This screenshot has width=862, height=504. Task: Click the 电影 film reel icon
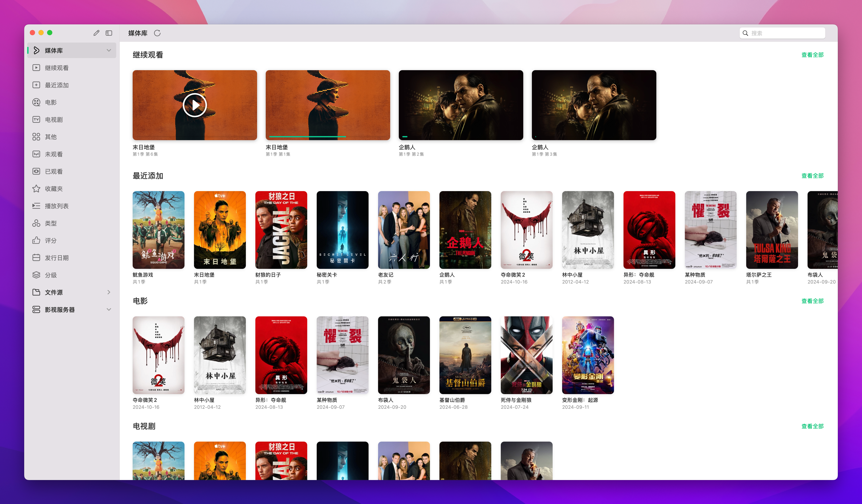click(36, 102)
